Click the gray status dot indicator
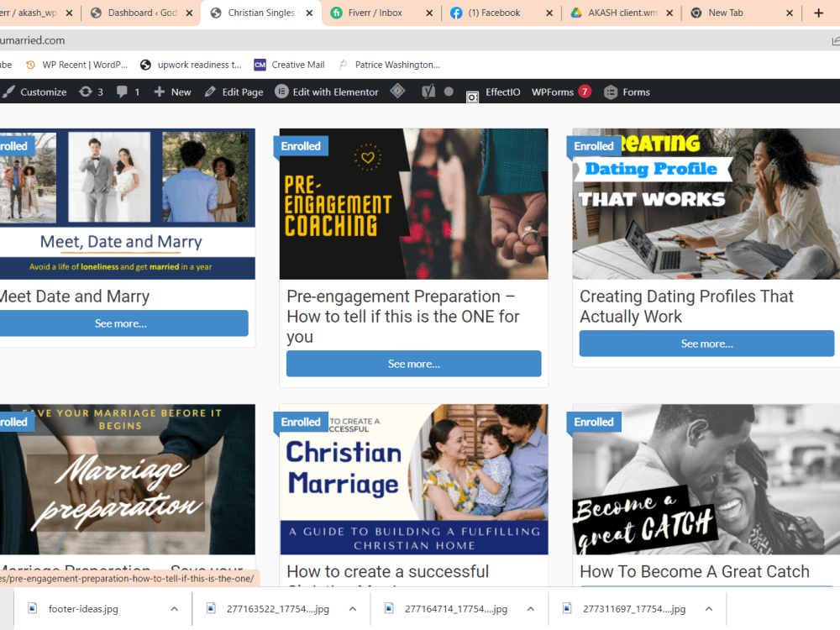Screen dimensions: 840x630 449,92
